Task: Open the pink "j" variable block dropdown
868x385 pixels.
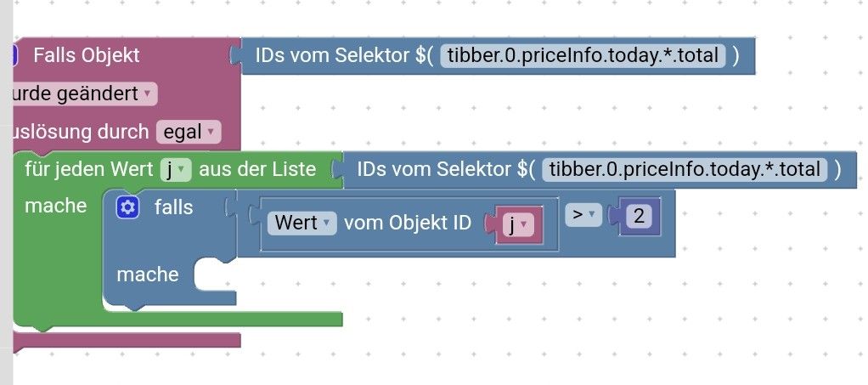Action: (518, 224)
